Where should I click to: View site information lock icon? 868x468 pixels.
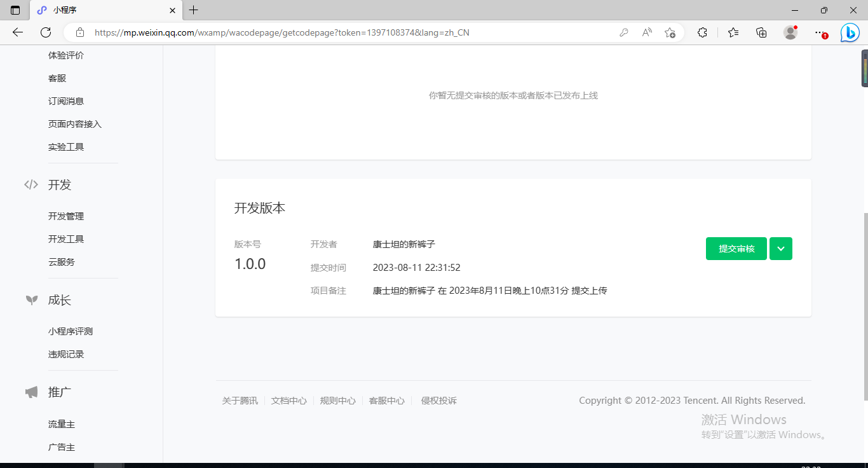tap(79, 32)
